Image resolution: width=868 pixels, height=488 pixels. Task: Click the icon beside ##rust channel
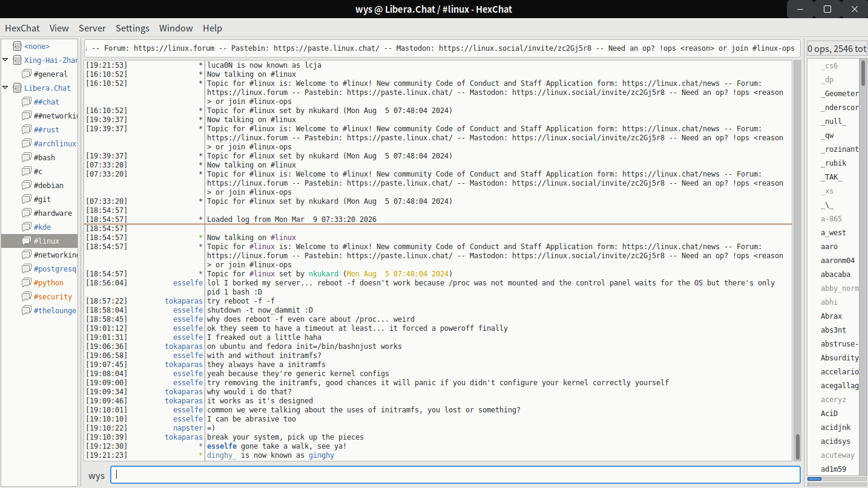tap(26, 129)
